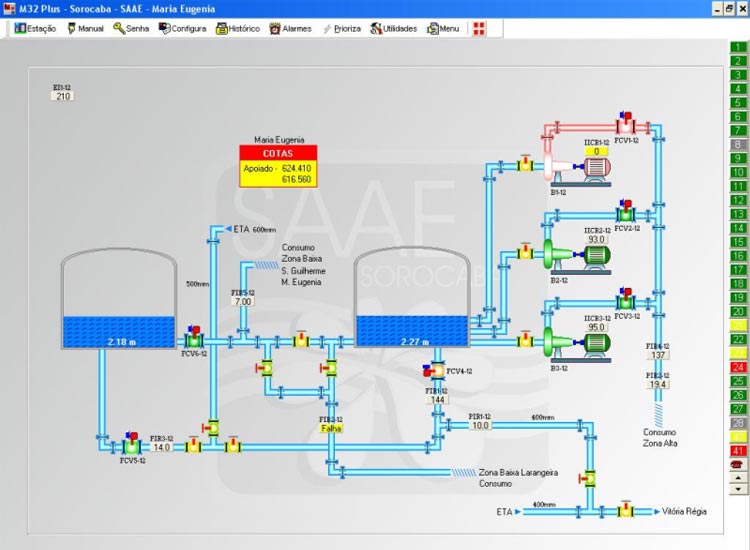Click the FIR1-12 value 144
Viewport: 750px width, 550px height.
(438, 399)
